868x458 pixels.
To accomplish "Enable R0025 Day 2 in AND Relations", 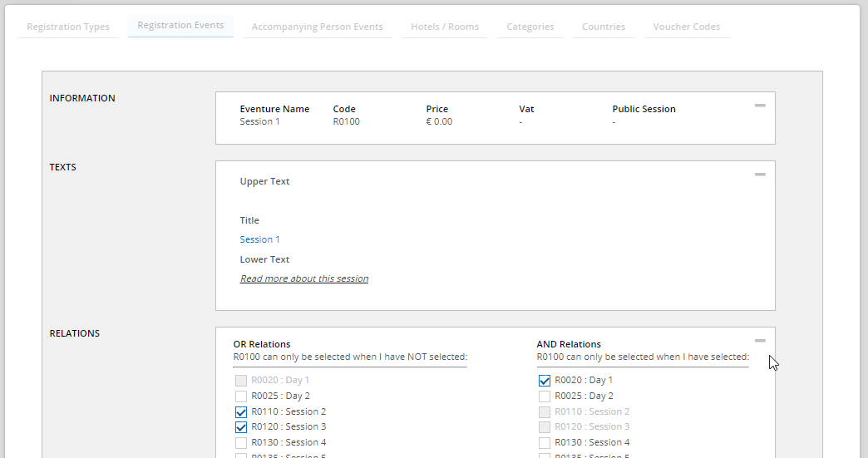I will point(545,396).
